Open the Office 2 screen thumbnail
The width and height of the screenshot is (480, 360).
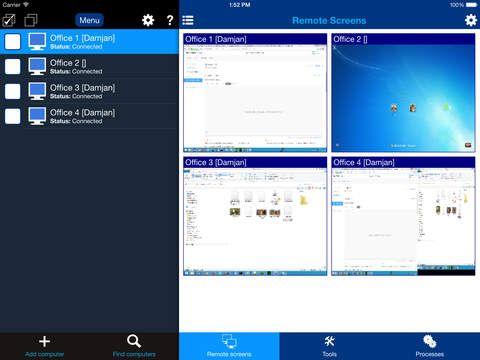click(x=403, y=93)
